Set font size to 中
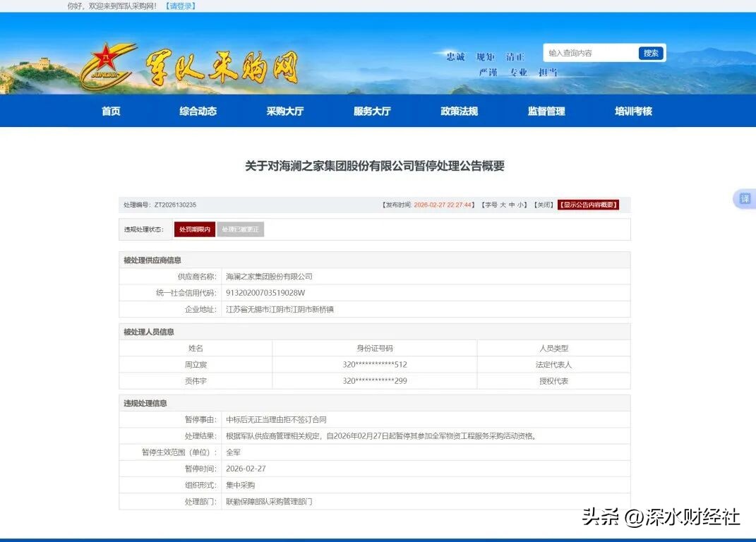 [x=512, y=205]
